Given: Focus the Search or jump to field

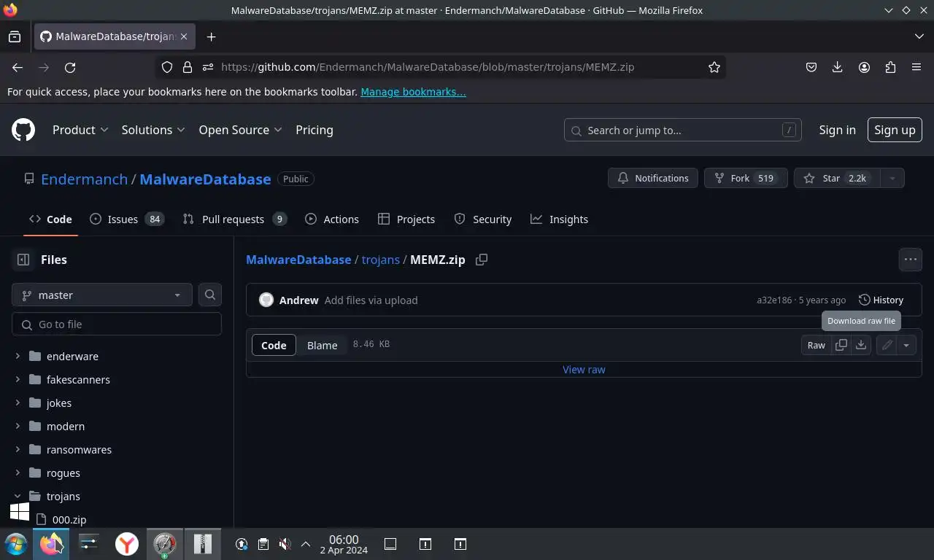Looking at the screenshot, I should [x=683, y=130].
